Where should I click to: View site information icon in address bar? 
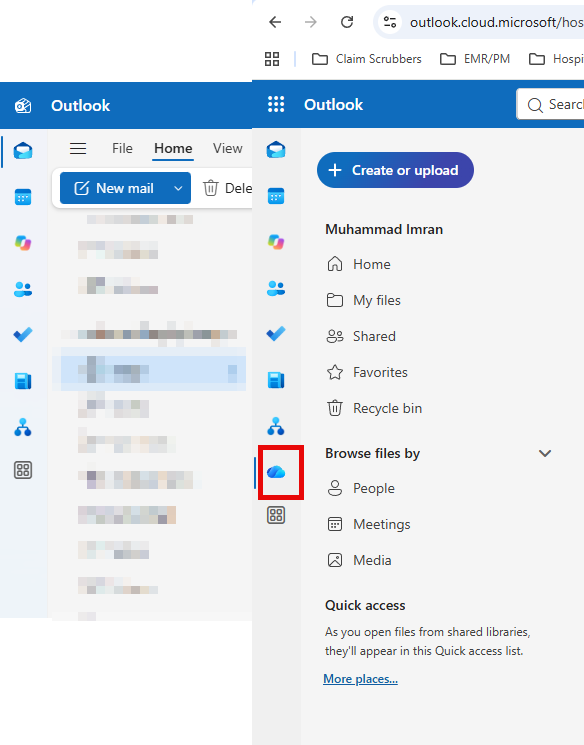(390, 22)
